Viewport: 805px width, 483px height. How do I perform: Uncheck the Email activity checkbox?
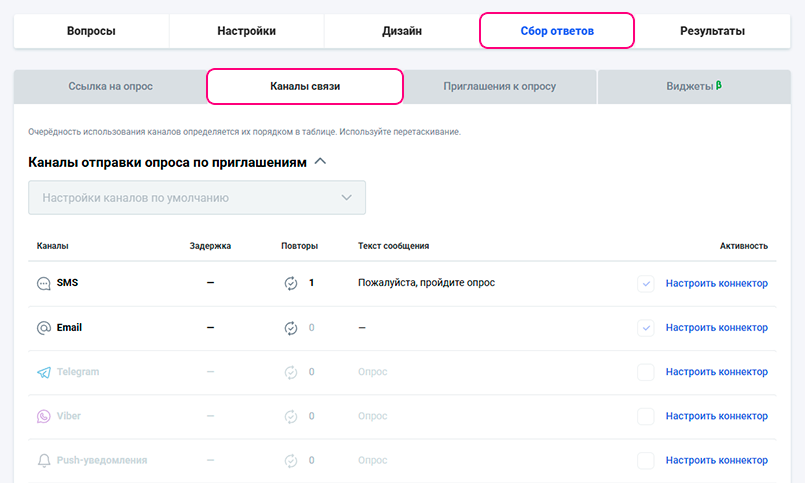(x=646, y=328)
